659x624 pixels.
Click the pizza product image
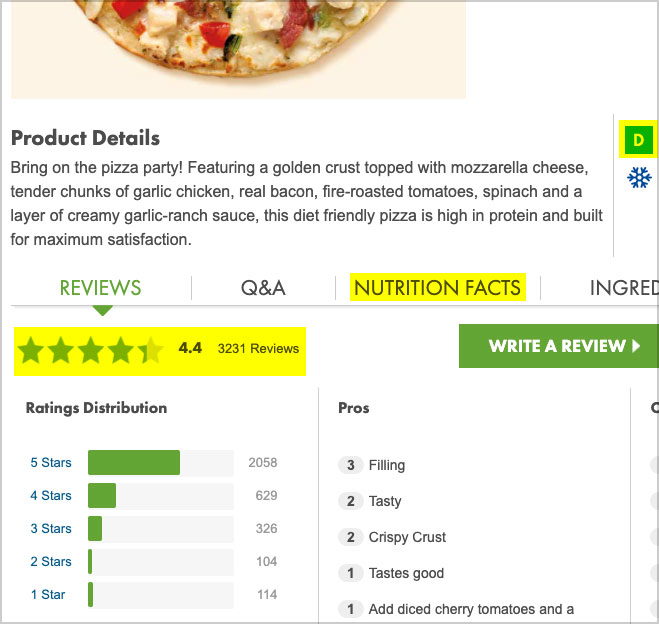[x=238, y=49]
